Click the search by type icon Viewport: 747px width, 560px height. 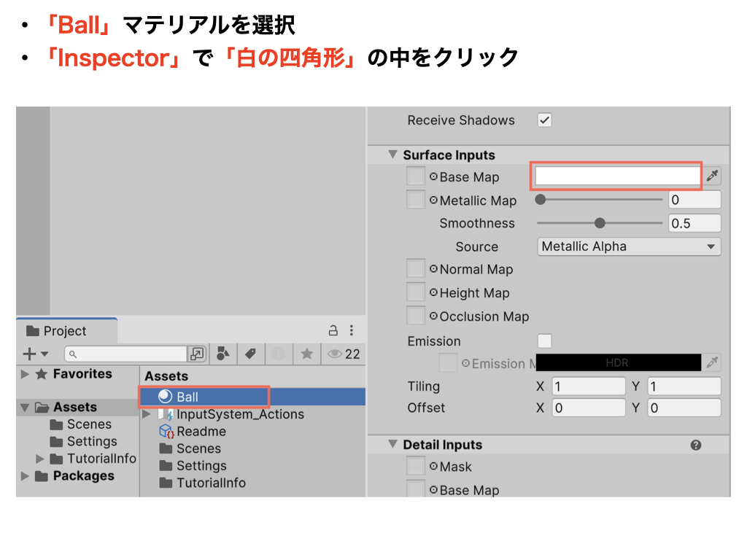[223, 354]
